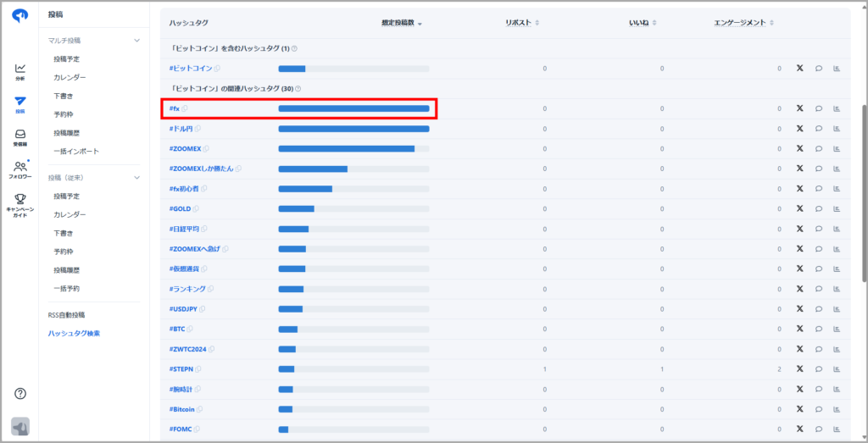Screen dimensions: 868x443
Task: Open 下書き under マルチ投稿
Action: click(x=63, y=96)
